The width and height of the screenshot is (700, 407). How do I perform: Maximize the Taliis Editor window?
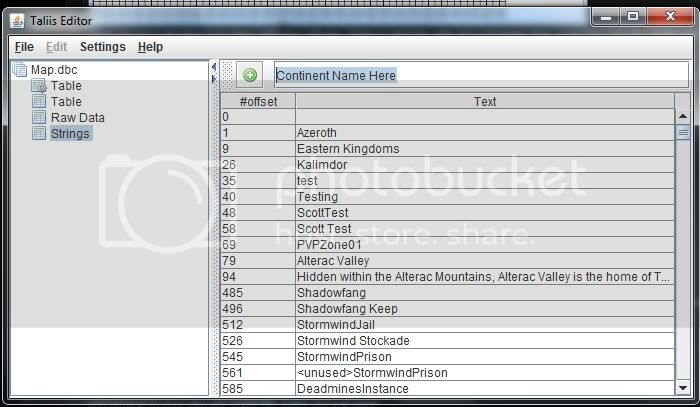click(633, 17)
